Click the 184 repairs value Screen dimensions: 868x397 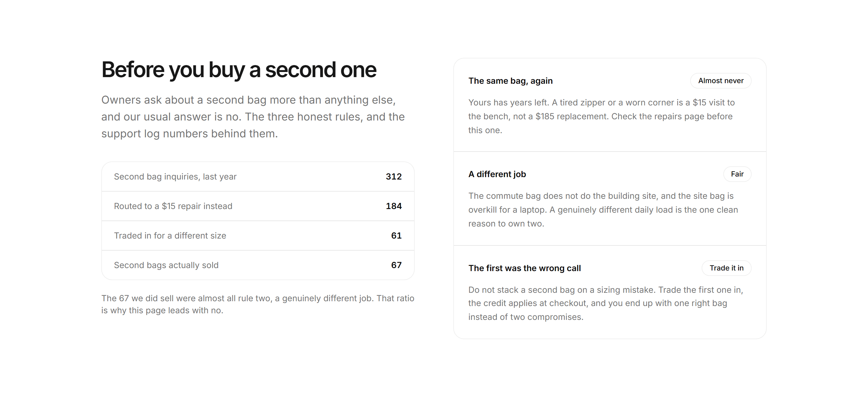click(x=394, y=206)
